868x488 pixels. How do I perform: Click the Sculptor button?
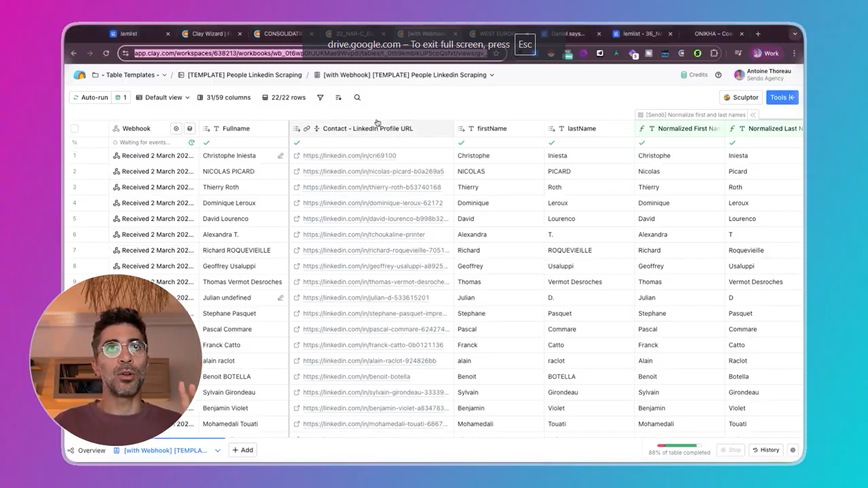point(741,98)
